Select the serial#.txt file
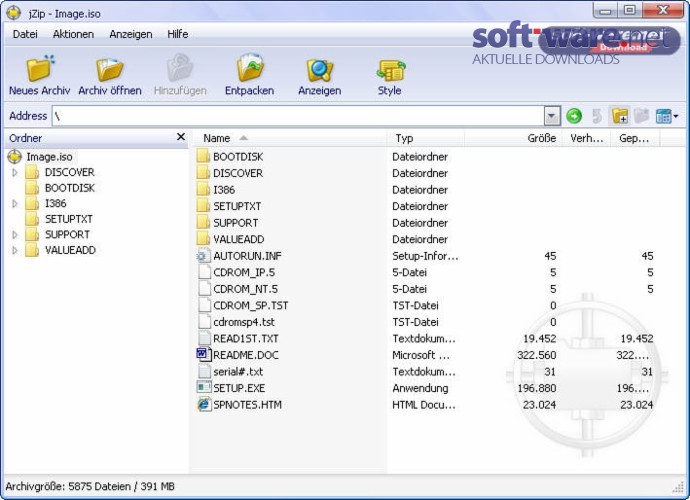Screen dimensions: 690x500 238,371
